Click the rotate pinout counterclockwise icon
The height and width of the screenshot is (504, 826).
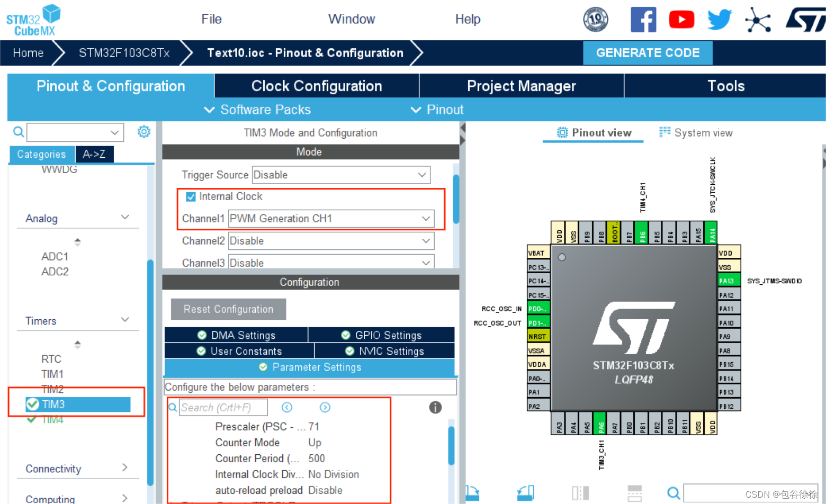[526, 493]
